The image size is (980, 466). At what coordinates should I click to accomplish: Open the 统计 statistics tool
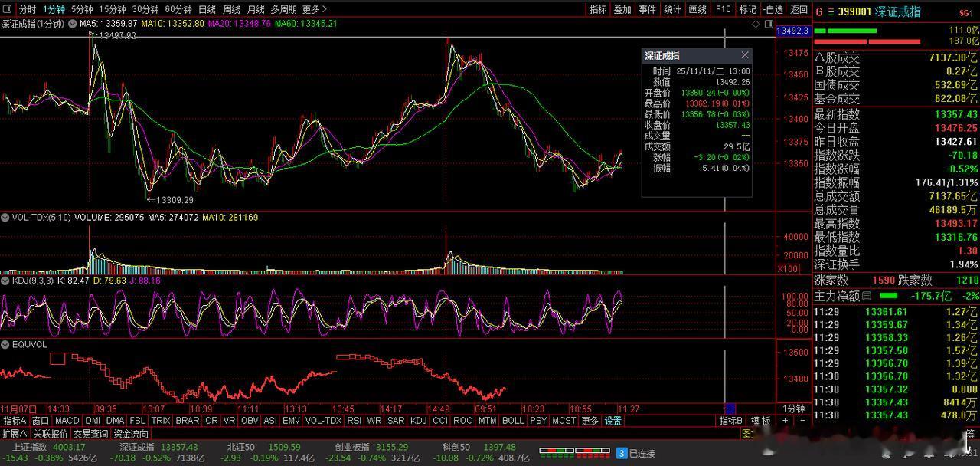(x=672, y=9)
